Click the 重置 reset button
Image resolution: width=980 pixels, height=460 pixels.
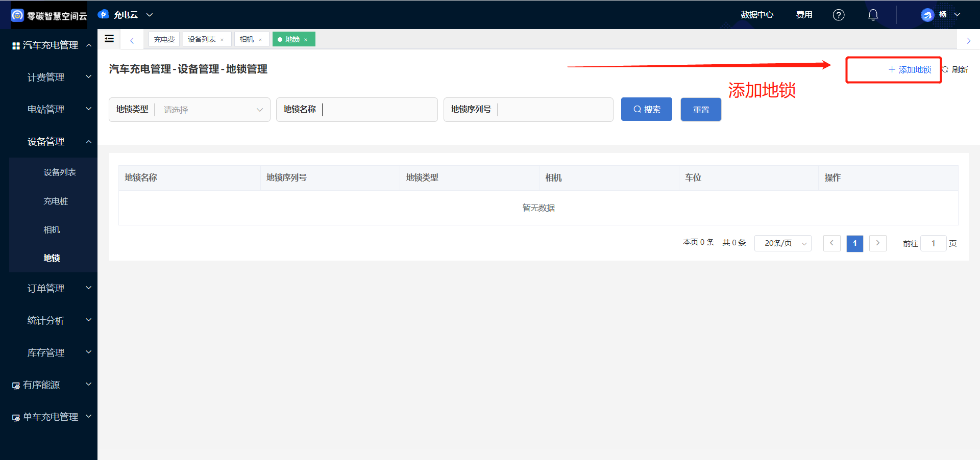(701, 109)
